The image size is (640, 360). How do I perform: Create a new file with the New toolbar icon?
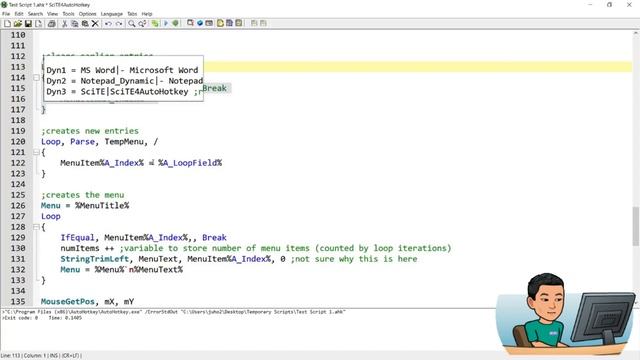(7, 24)
